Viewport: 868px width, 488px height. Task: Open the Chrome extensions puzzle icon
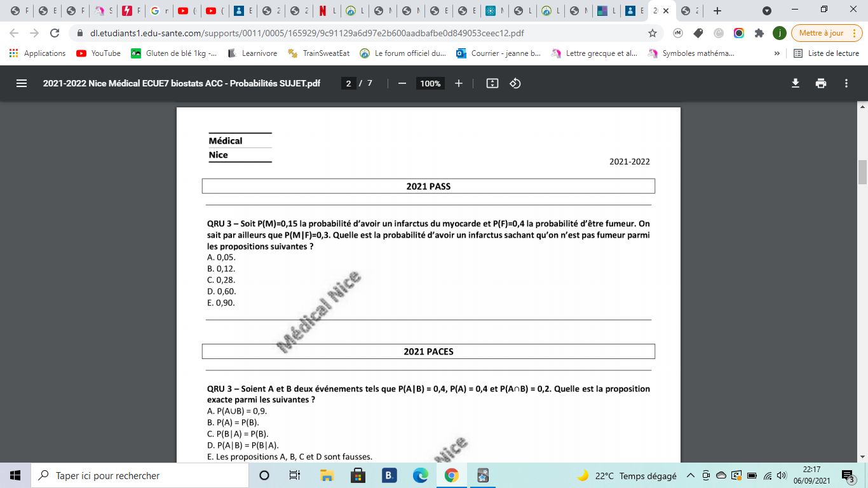coord(759,33)
